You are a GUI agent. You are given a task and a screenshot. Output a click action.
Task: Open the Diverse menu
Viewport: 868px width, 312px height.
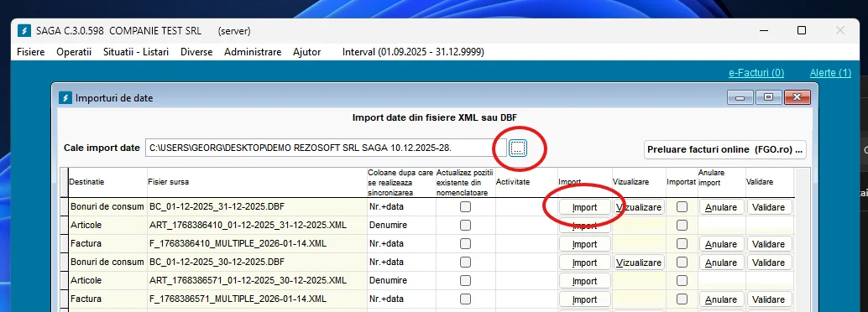(x=196, y=52)
